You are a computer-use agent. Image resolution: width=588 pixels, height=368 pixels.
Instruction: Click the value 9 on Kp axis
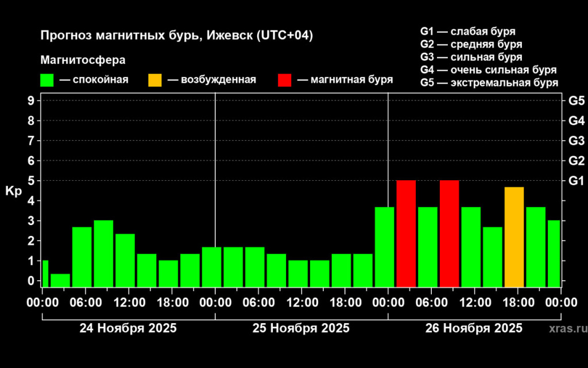click(x=32, y=100)
